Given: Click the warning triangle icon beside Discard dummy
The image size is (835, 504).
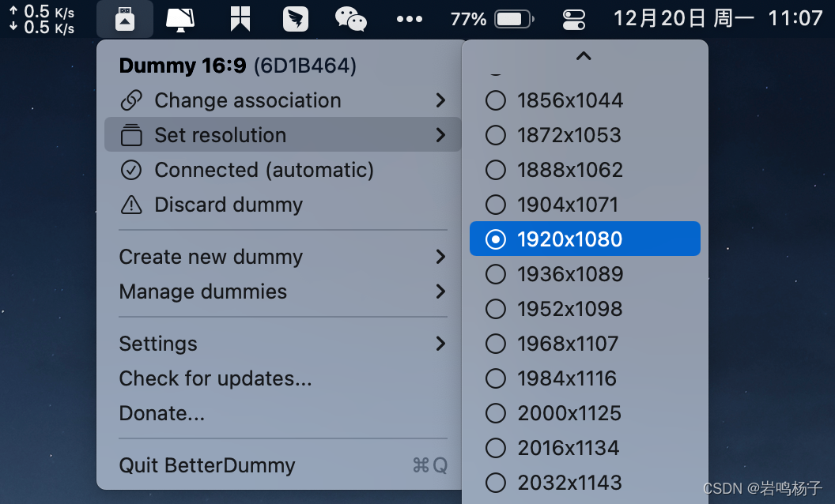Looking at the screenshot, I should coord(131,205).
